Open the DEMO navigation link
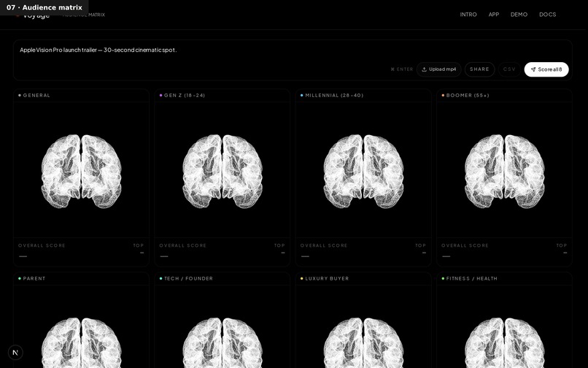 click(x=519, y=15)
